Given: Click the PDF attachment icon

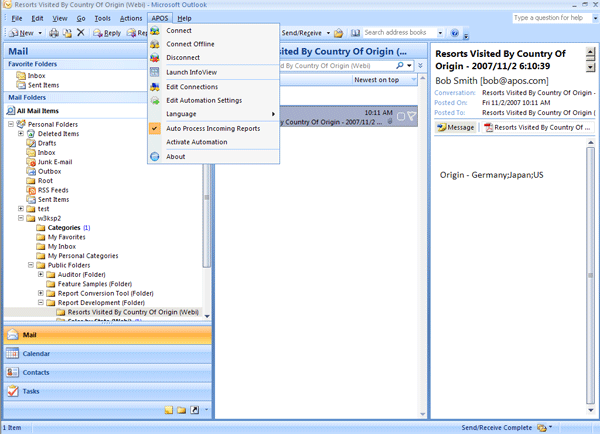Looking at the screenshot, I should tap(488, 127).
